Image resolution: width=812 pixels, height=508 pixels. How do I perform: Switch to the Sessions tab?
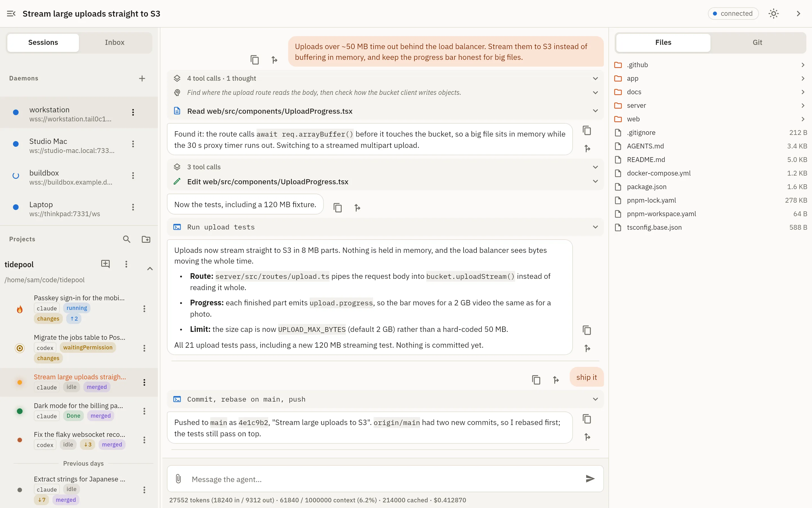[43, 42]
